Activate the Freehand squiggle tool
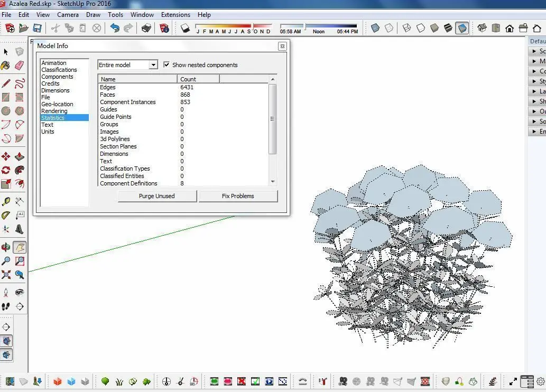This screenshot has width=546, height=392. [x=20, y=83]
